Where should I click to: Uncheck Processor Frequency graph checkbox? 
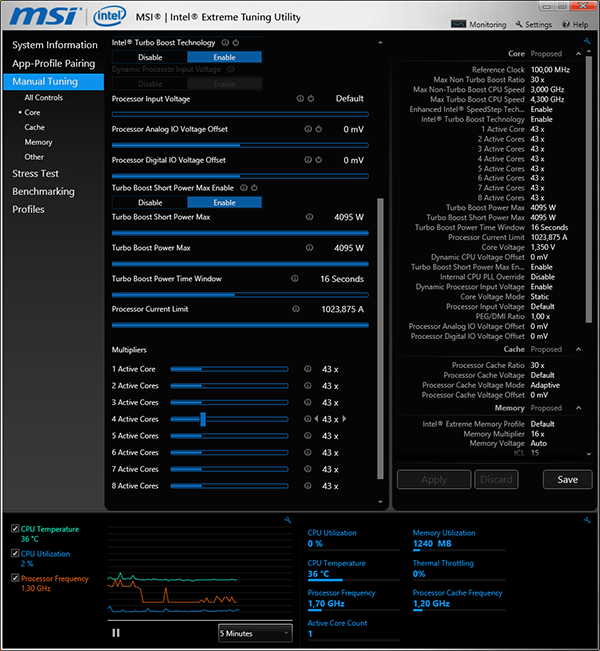pos(15,578)
